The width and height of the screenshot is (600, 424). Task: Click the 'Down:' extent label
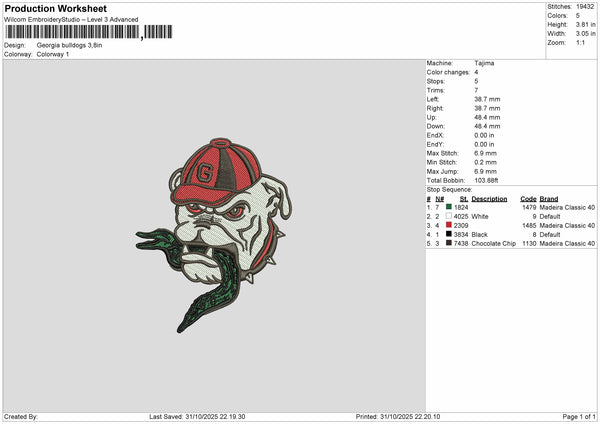point(436,126)
